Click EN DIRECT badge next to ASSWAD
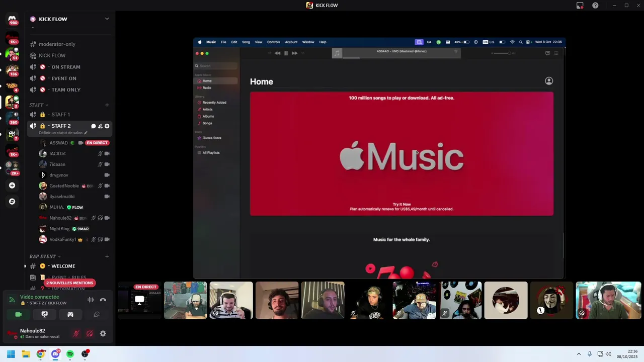 tap(97, 143)
